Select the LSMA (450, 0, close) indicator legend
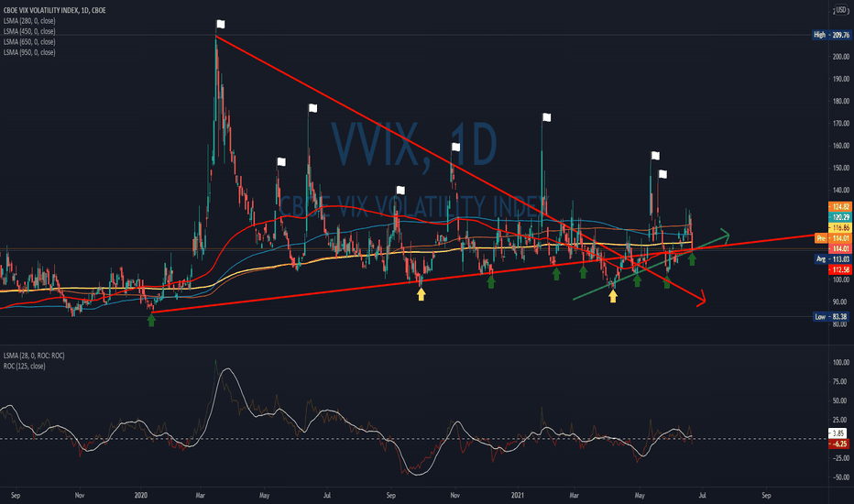Viewport: 854px width, 504px height. point(29,31)
